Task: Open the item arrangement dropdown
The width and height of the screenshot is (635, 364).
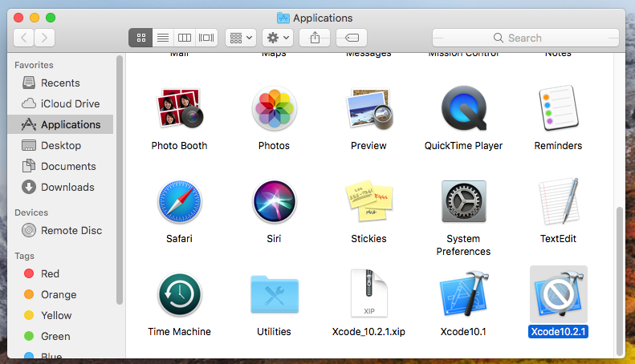Action: point(241,38)
